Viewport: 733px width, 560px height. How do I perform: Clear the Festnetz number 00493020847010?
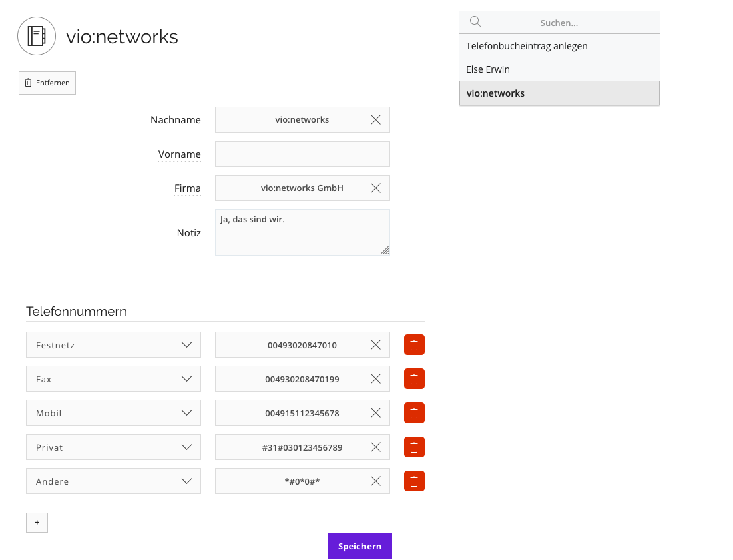(x=375, y=345)
